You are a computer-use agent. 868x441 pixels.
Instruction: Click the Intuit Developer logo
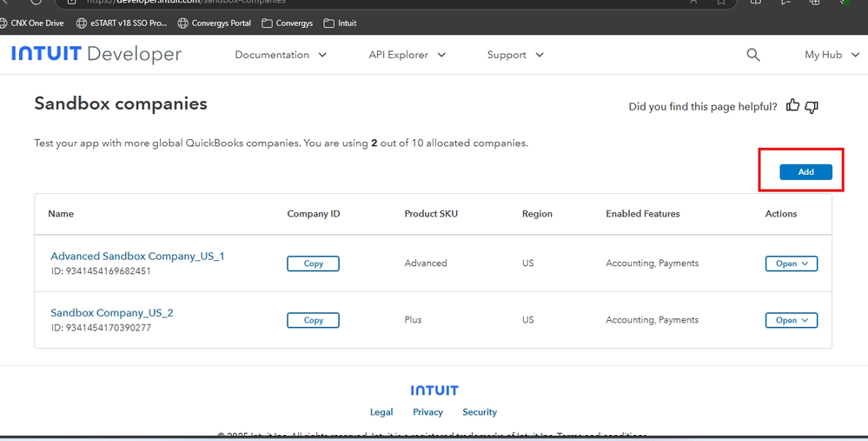click(96, 55)
